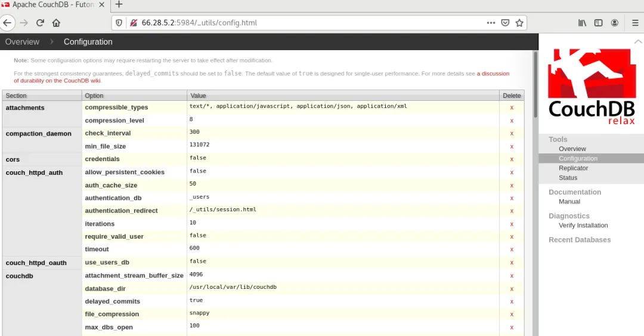Go to Overview in the breadcrumb
644x336 pixels.
point(22,42)
